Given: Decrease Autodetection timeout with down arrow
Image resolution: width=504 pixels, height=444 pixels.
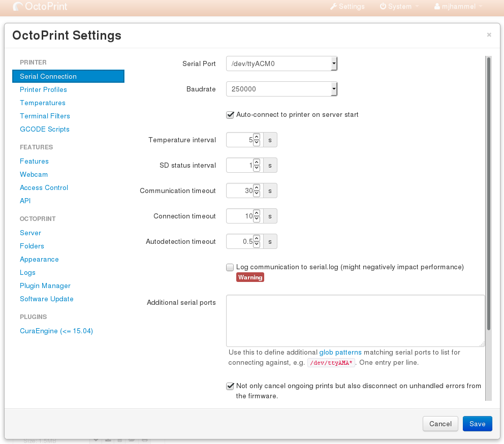Looking at the screenshot, I should 257,244.
